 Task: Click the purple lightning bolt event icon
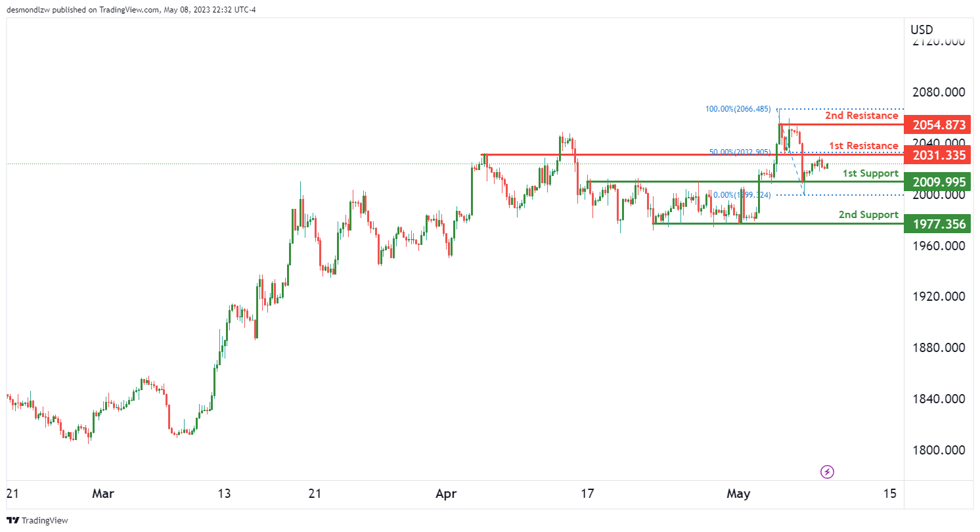828,472
